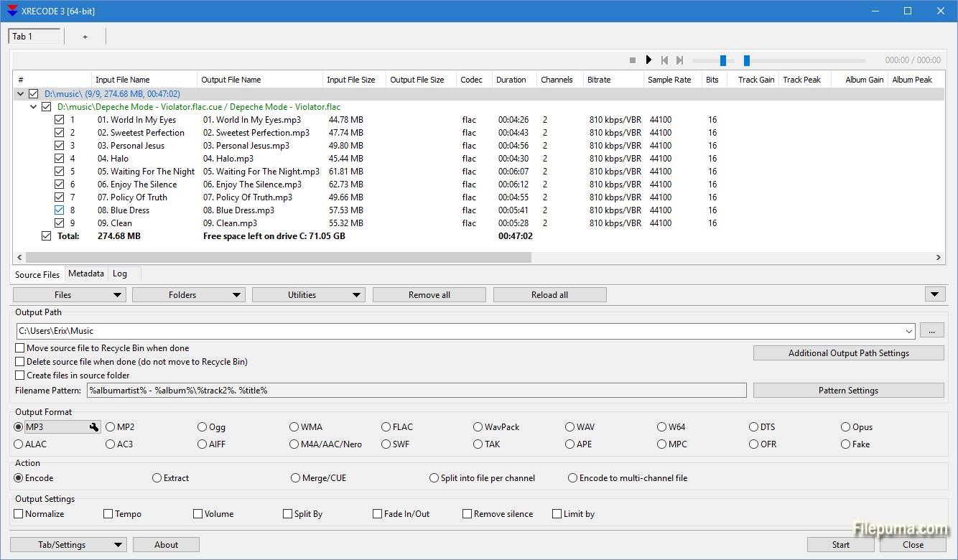Skip to next track icon
The image size is (958, 560).
pyautogui.click(x=679, y=60)
